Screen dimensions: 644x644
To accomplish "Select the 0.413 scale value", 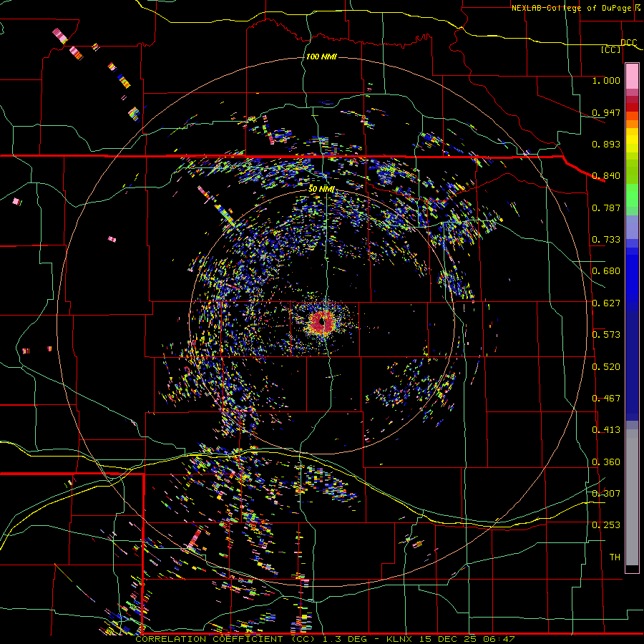I will (x=606, y=429).
